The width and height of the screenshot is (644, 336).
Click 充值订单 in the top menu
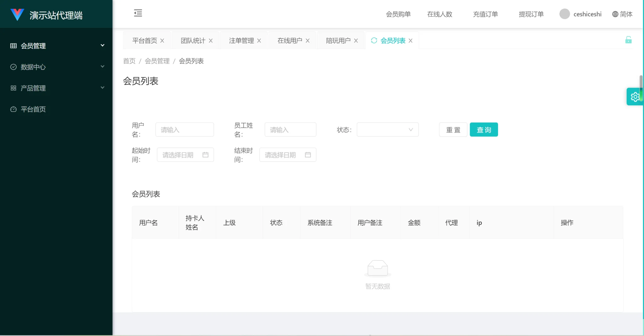[x=485, y=14]
